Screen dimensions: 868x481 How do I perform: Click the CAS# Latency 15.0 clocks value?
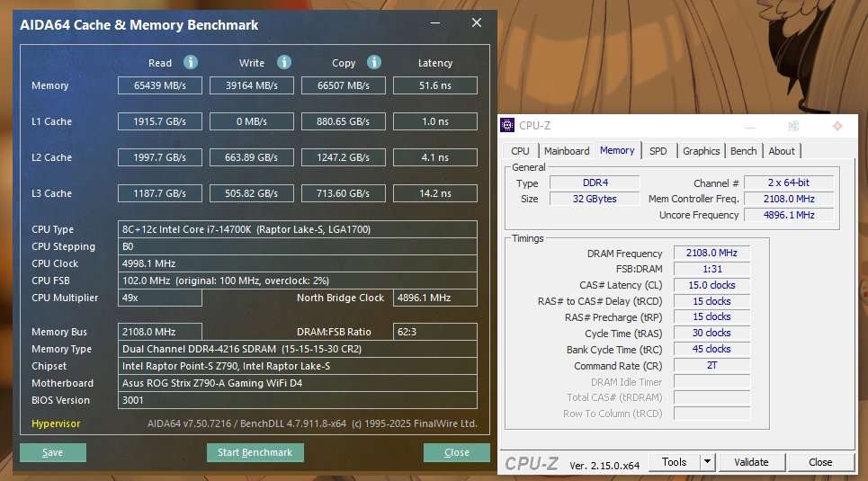(711, 285)
